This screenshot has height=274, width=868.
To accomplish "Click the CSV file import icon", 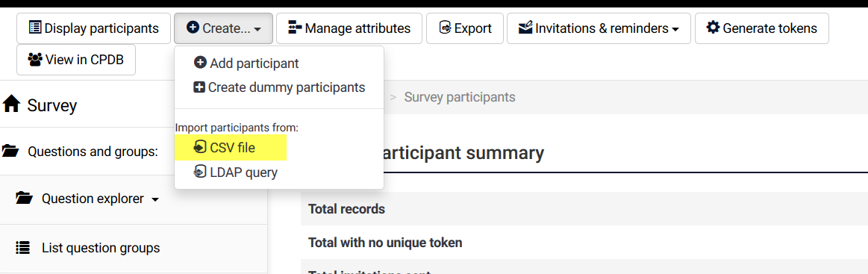I will click(200, 147).
